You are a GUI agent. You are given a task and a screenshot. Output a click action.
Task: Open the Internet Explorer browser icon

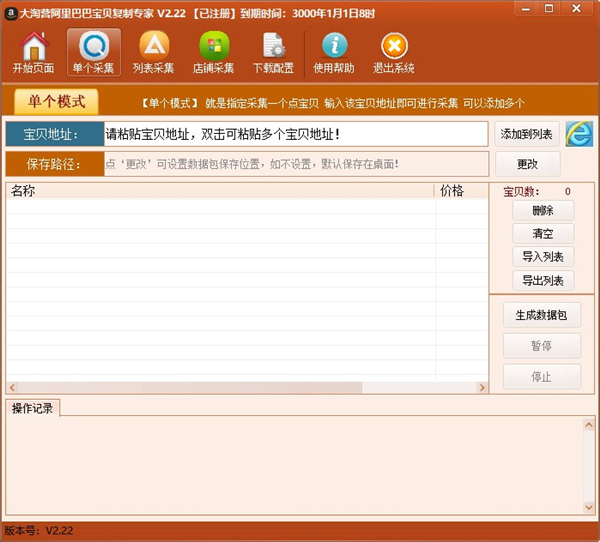(x=579, y=134)
